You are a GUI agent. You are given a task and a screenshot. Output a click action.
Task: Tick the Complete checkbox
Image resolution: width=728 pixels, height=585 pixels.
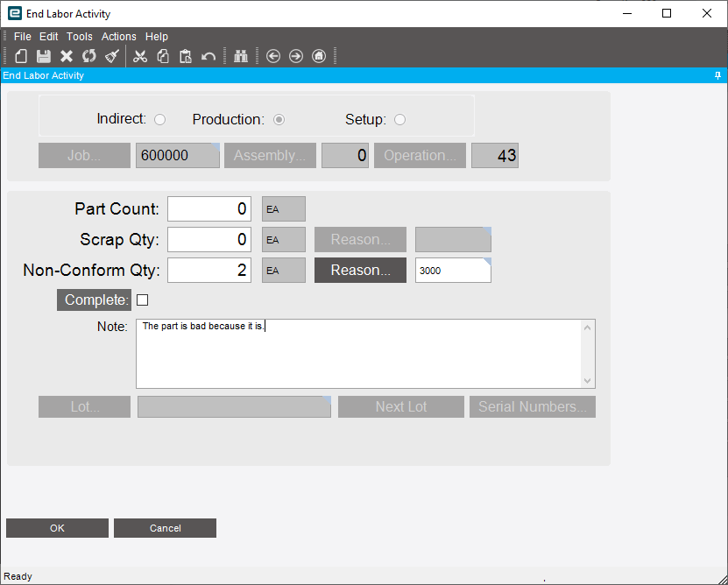click(143, 300)
